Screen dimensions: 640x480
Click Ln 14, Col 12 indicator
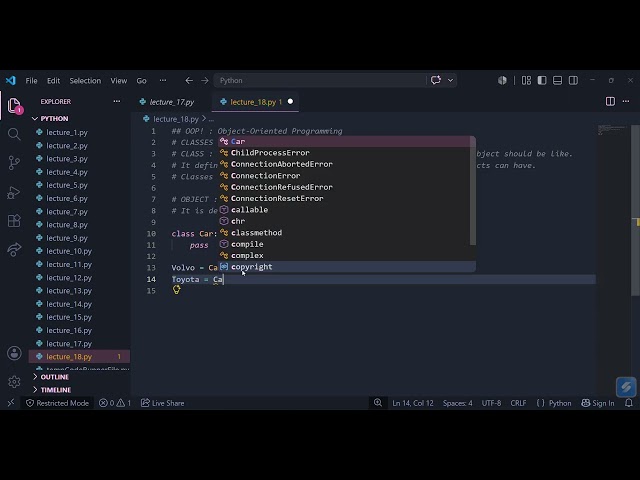(413, 403)
